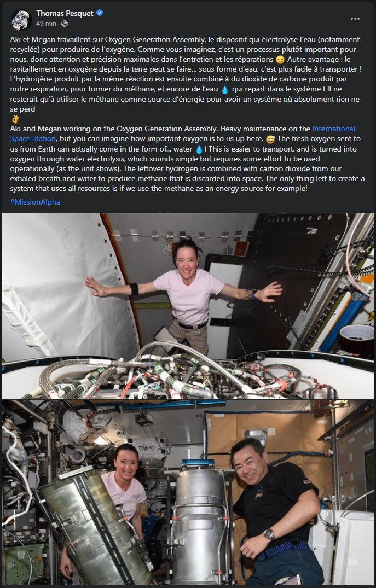The width and height of the screenshot is (376, 588).
Task: Click water drop emoji after "encore de l'eau"
Action: pyautogui.click(x=225, y=90)
